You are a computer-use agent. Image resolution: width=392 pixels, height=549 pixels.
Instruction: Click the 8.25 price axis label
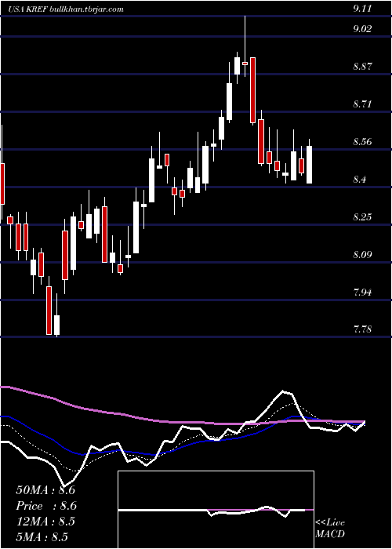point(362,217)
